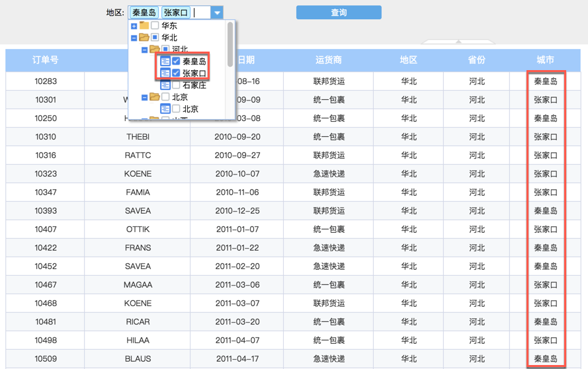Click the 查询 query button
This screenshot has height=369, width=588.
(x=339, y=13)
